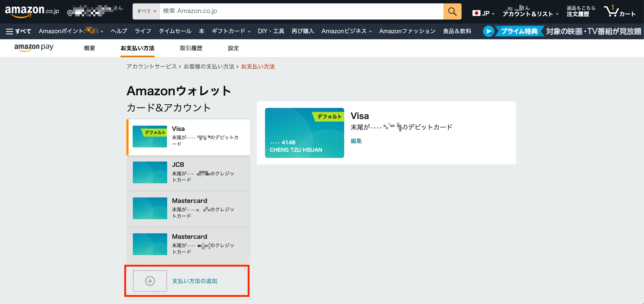This screenshot has height=304, width=644.
Task: Click the カード&アカウント heading
Action: [169, 108]
